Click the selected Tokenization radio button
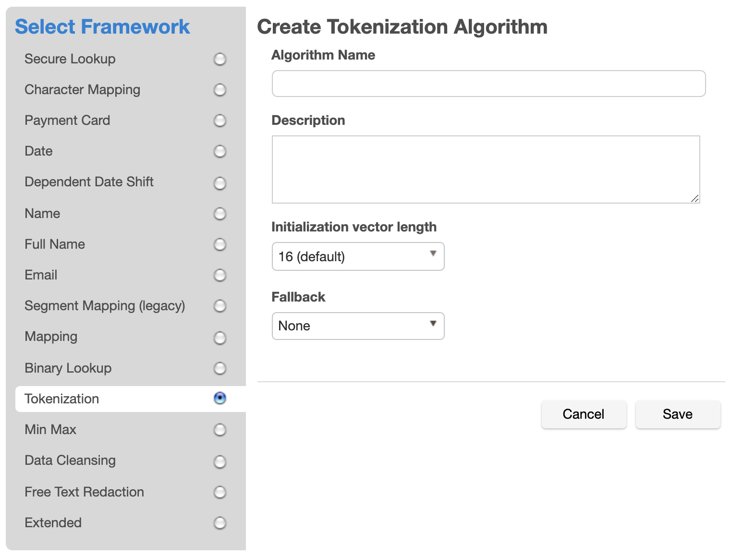The image size is (756, 557). 220,398
